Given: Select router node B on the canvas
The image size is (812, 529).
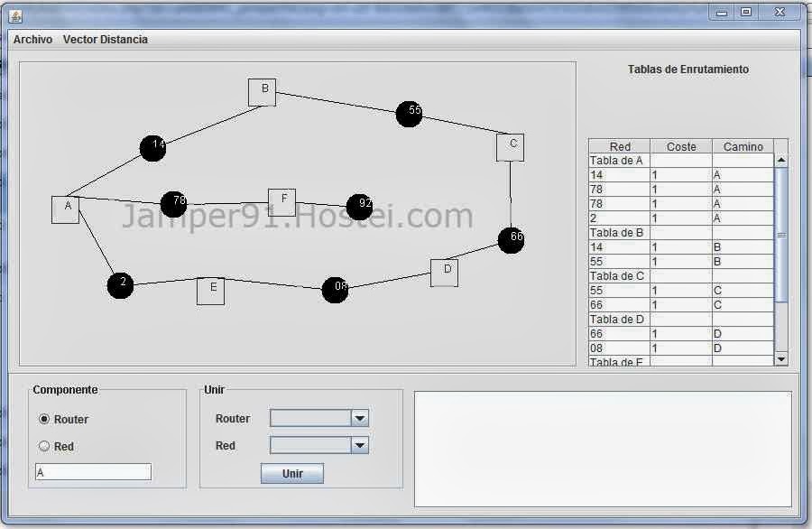Looking at the screenshot, I should pos(262,91).
